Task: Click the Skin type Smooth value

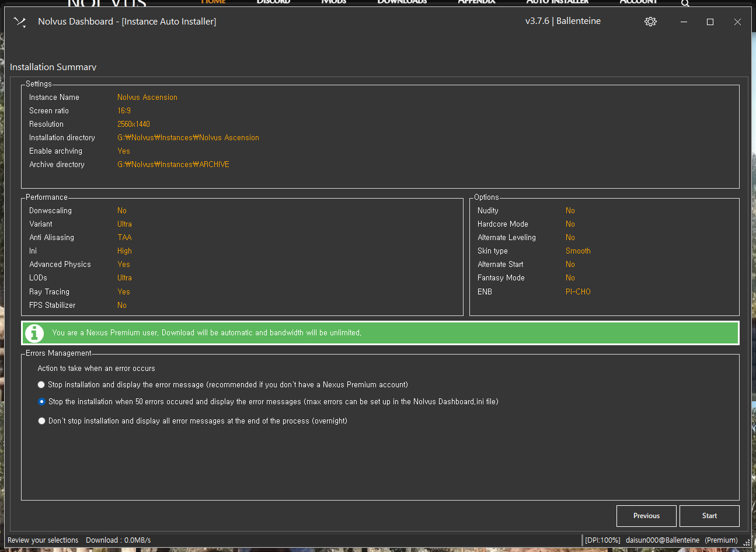Action: pyautogui.click(x=578, y=251)
